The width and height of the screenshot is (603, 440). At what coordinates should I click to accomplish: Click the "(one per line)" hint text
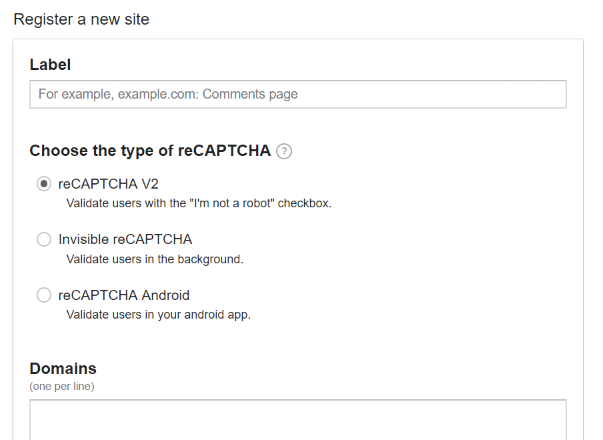[x=62, y=385]
